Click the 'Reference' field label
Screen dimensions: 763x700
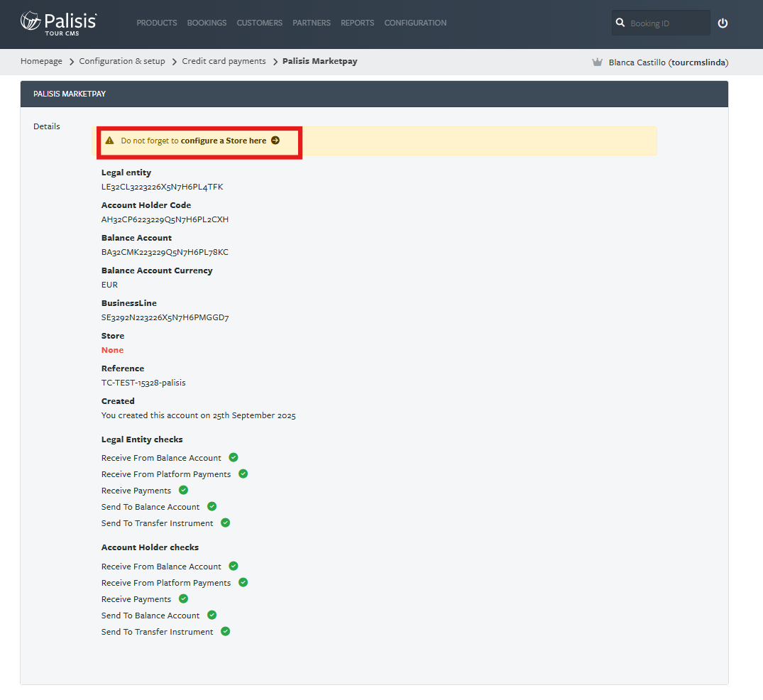[x=123, y=368]
